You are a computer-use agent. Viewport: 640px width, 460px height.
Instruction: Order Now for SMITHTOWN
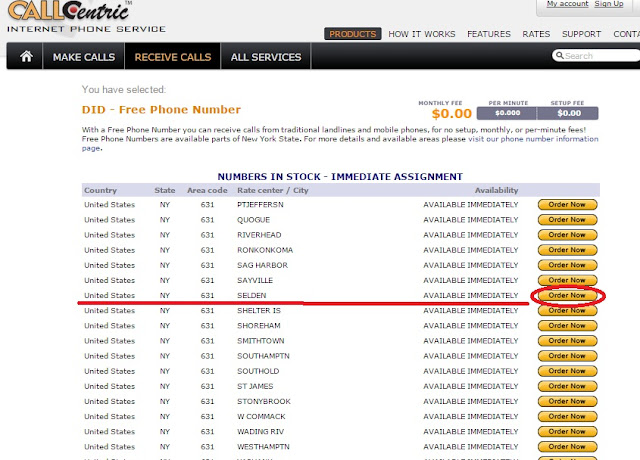pyautogui.click(x=567, y=340)
